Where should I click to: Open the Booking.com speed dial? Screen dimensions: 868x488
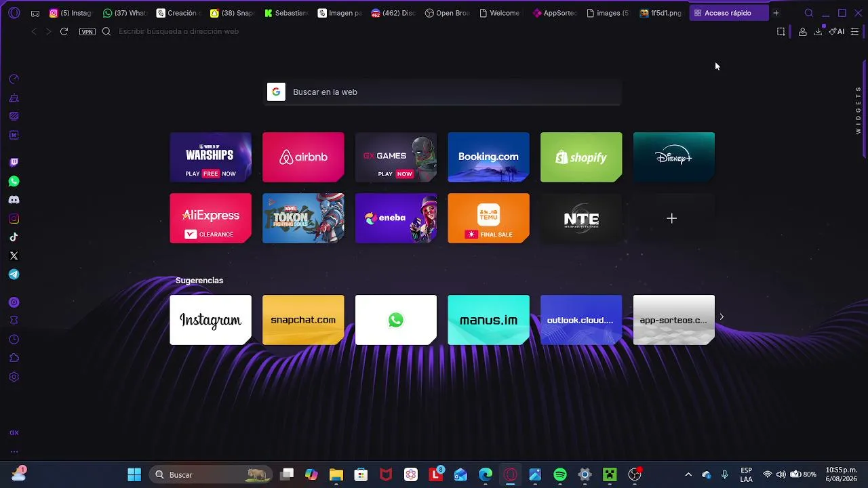pyautogui.click(x=488, y=157)
